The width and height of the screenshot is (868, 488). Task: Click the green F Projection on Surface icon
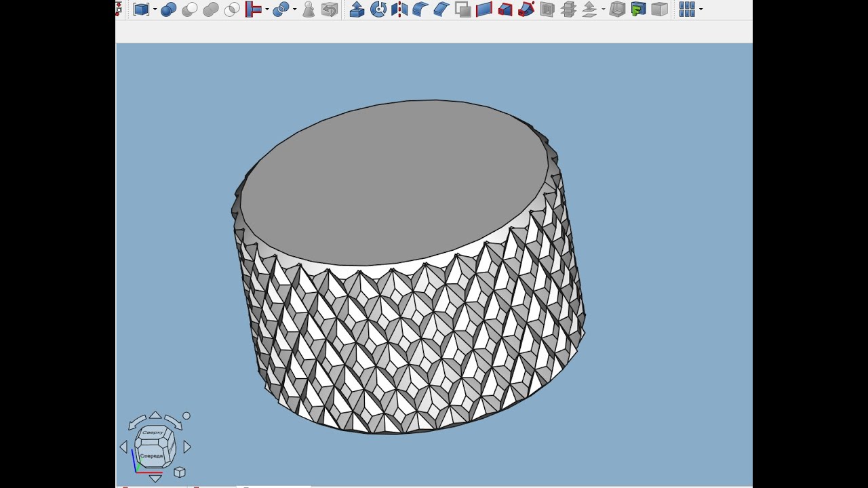coord(638,9)
